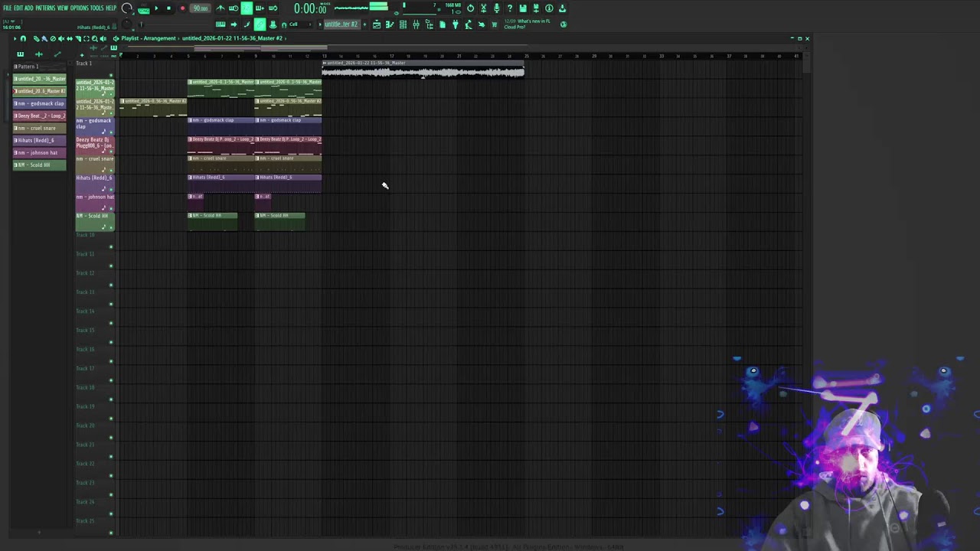The image size is (980, 551).
Task: Select Deezy Beat.._2 - Loop_2 in picker panel
Action: tap(40, 116)
